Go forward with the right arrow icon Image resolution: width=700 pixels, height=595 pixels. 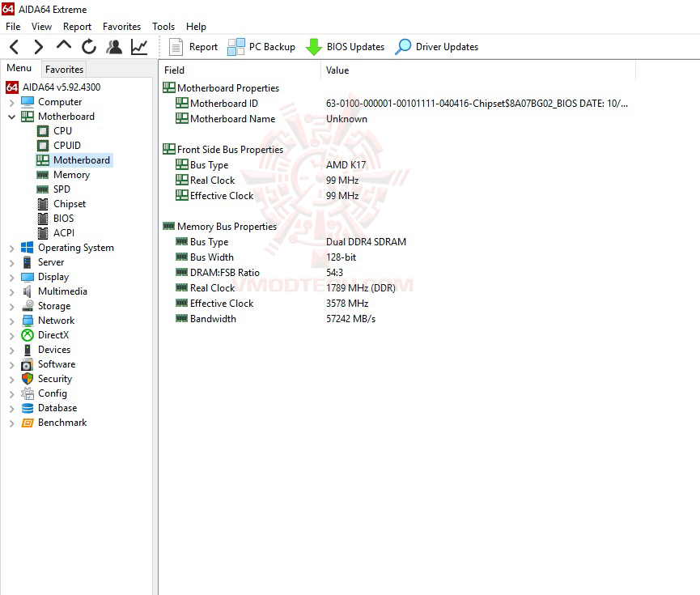[39, 47]
